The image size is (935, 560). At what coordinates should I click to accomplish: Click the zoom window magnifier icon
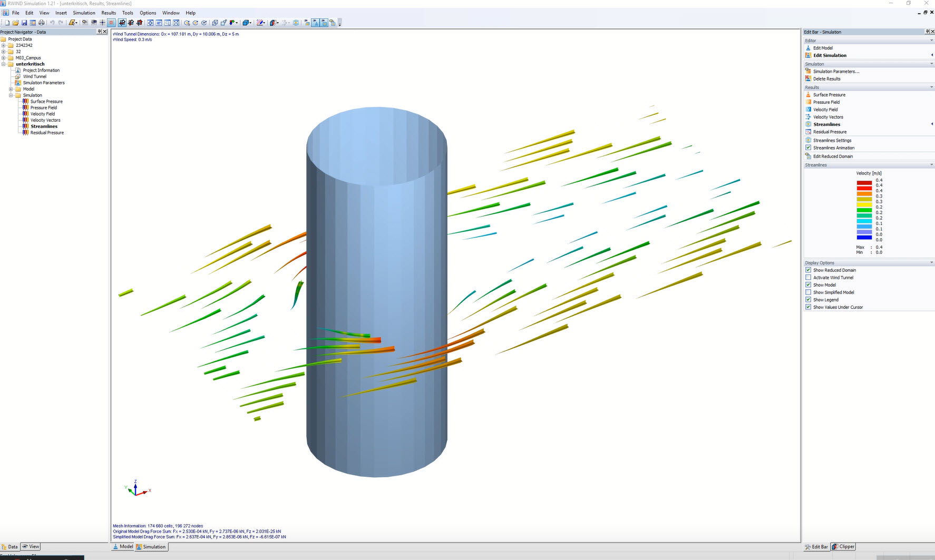click(x=167, y=23)
